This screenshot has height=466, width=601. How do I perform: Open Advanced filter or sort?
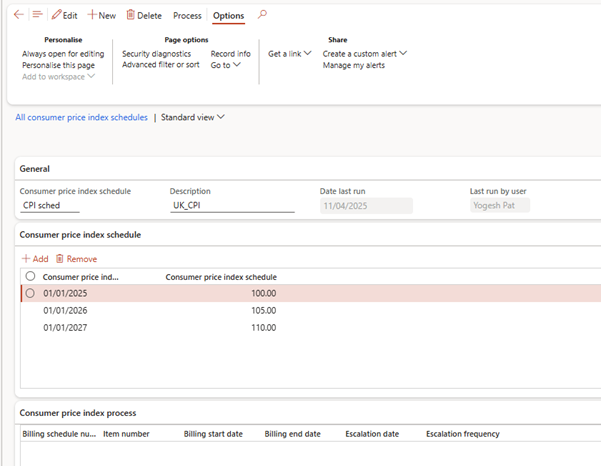click(x=161, y=65)
